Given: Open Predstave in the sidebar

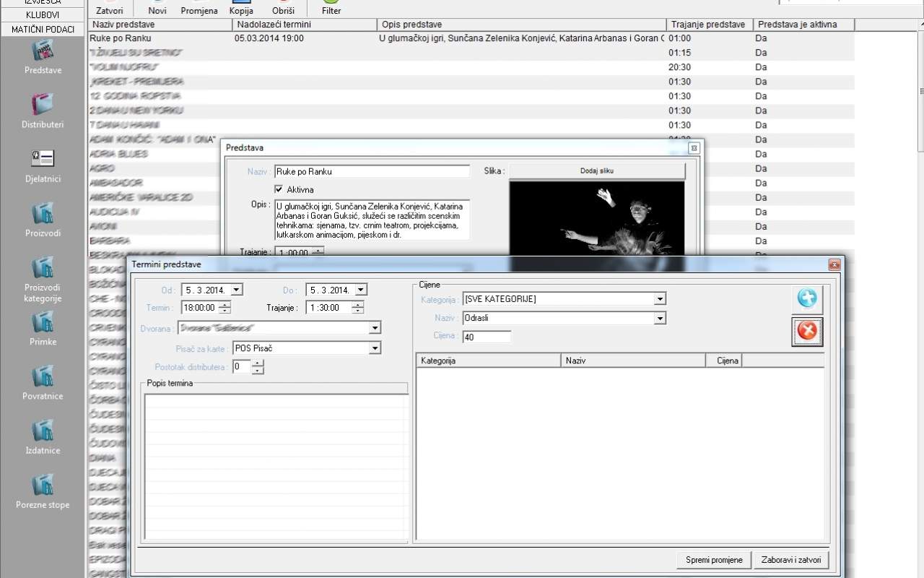Looking at the screenshot, I should [43, 52].
